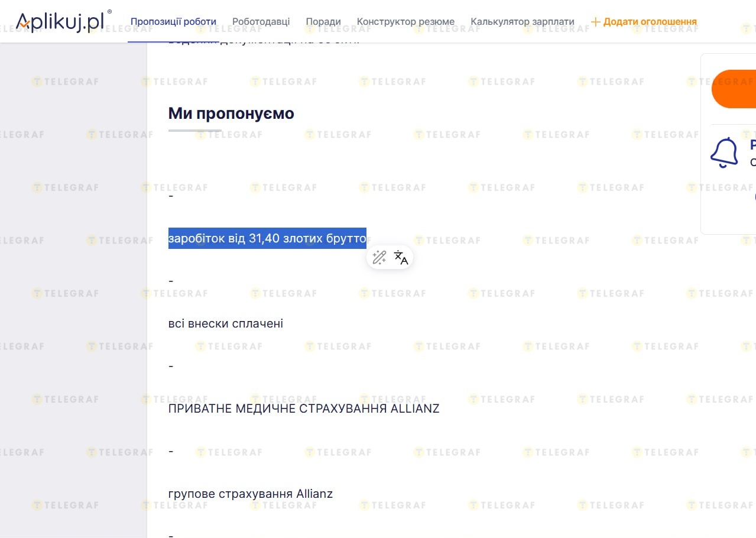Click the magic wand rewrite icon
Image resolution: width=756 pixels, height=538 pixels.
click(x=379, y=258)
